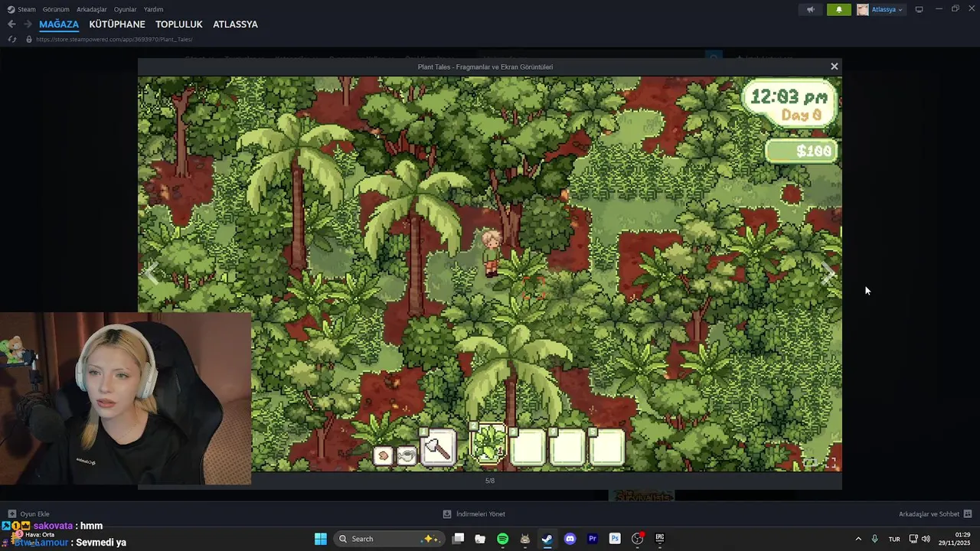980x551 pixels.
Task: Close the Plant Tales screenshot viewer
Action: (835, 67)
